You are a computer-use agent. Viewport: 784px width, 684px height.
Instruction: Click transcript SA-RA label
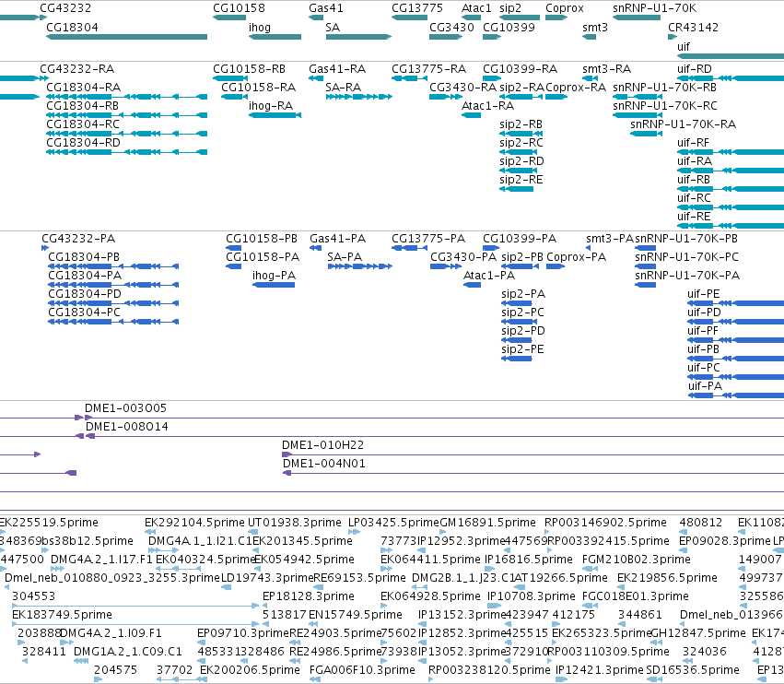click(343, 87)
